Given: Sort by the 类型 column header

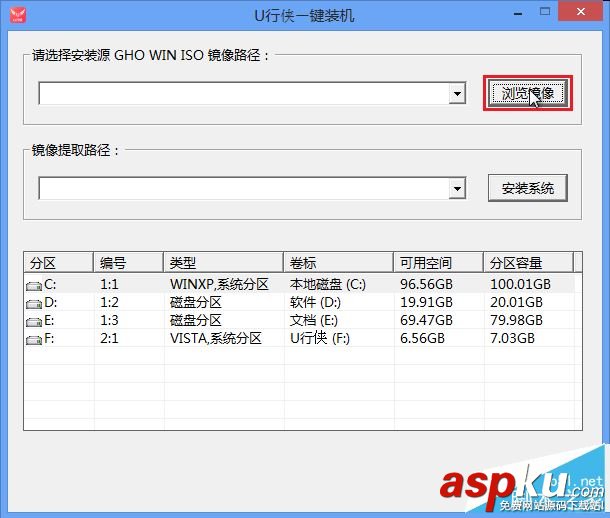Looking at the screenshot, I should pos(223,263).
